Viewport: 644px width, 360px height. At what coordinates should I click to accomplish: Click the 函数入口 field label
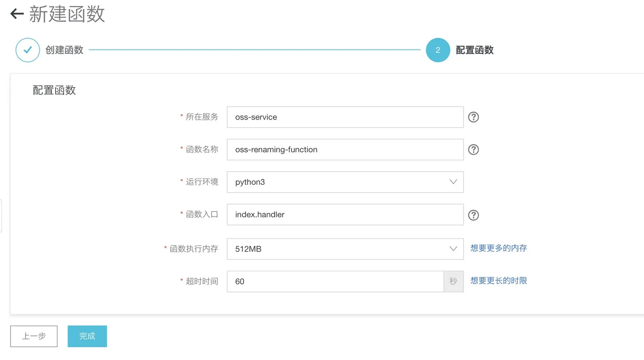[x=202, y=215]
